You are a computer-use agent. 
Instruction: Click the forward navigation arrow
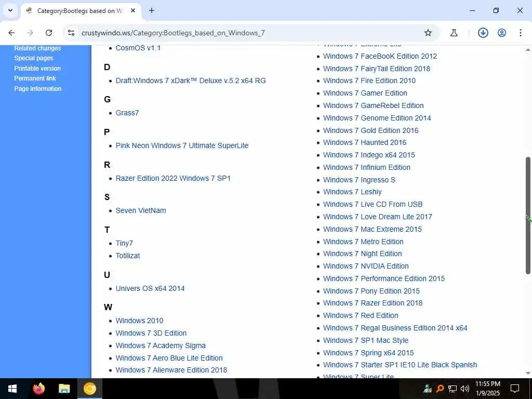coord(30,33)
